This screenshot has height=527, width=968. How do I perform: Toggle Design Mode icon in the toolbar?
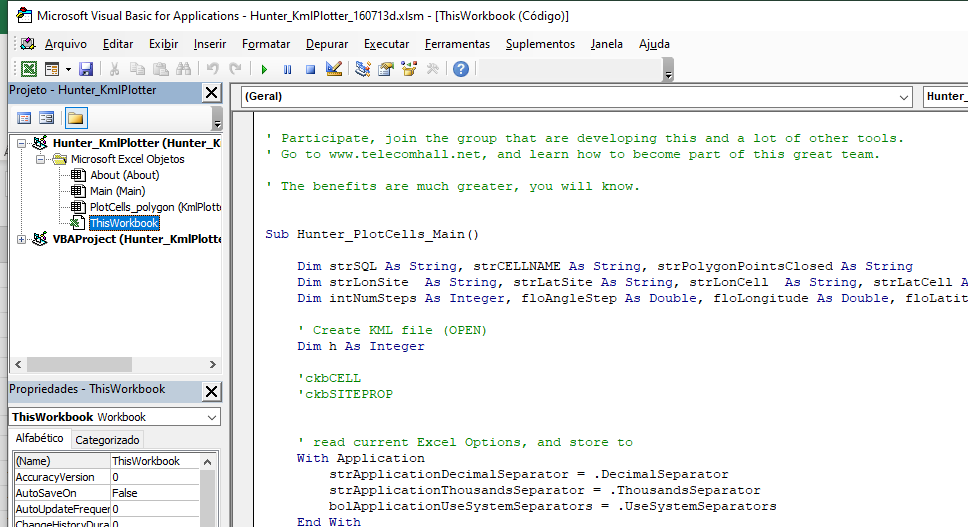click(334, 69)
